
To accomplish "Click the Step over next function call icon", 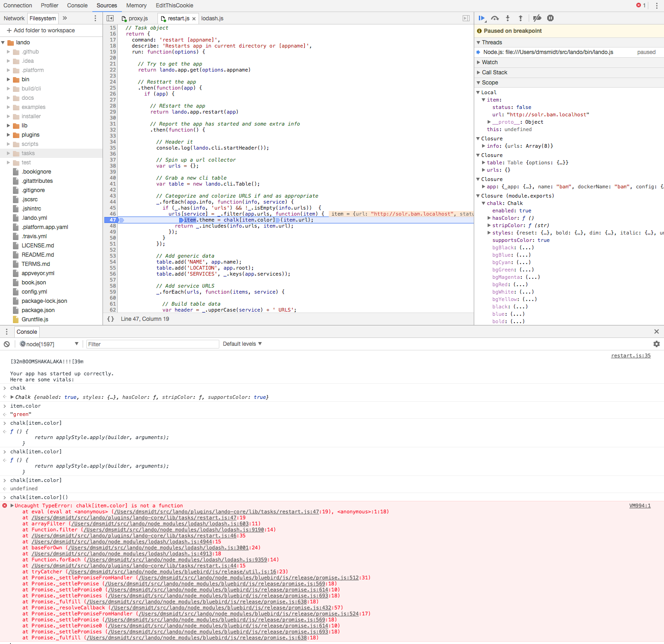I will 495,18.
